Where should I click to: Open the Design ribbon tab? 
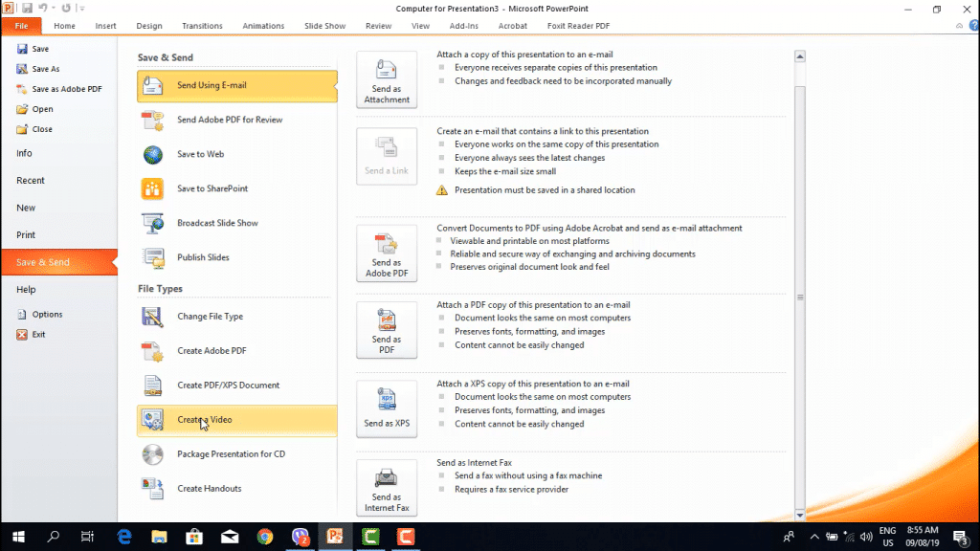(x=149, y=26)
